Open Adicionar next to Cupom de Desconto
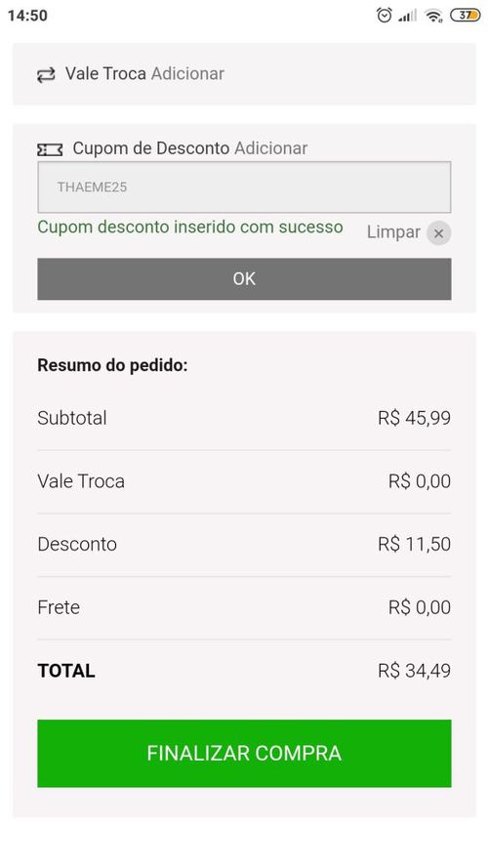Screen dimensions: 488x868 pos(271,148)
